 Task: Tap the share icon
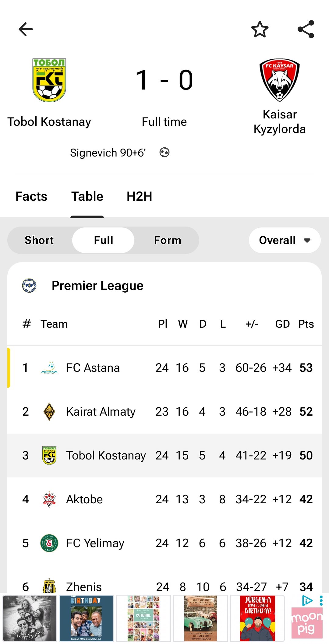306,30
